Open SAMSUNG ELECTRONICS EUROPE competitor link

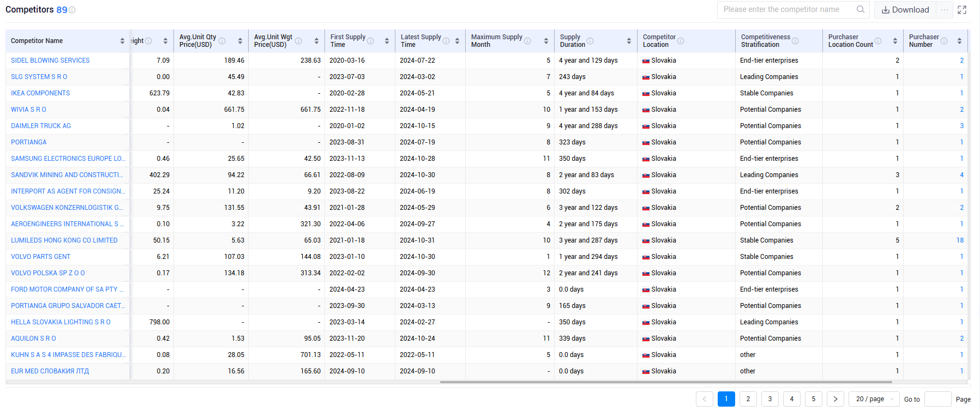(68, 159)
